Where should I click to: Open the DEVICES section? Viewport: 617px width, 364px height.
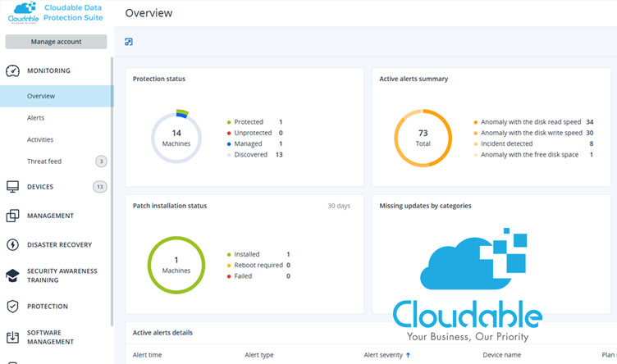pyautogui.click(x=40, y=187)
